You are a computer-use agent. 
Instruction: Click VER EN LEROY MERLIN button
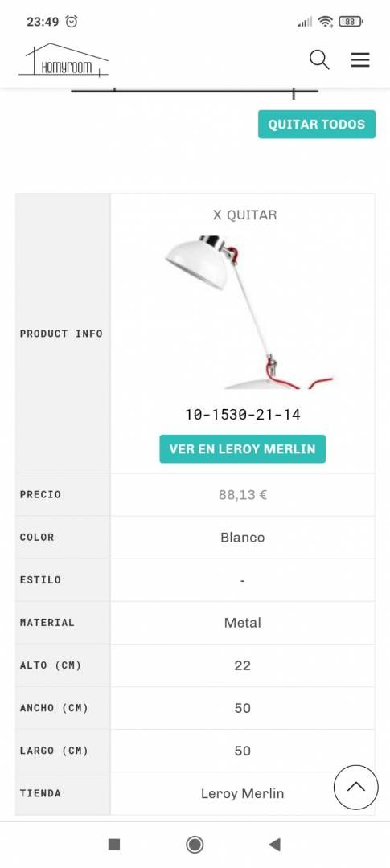click(x=243, y=449)
